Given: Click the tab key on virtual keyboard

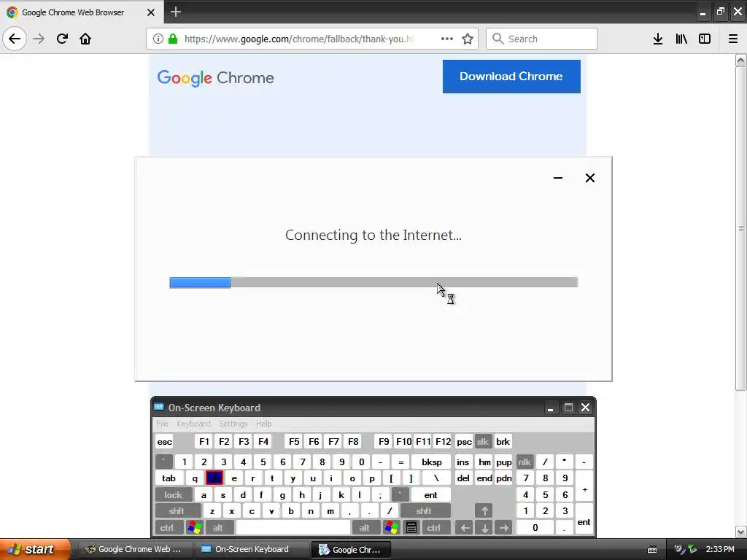Looking at the screenshot, I should (169, 478).
